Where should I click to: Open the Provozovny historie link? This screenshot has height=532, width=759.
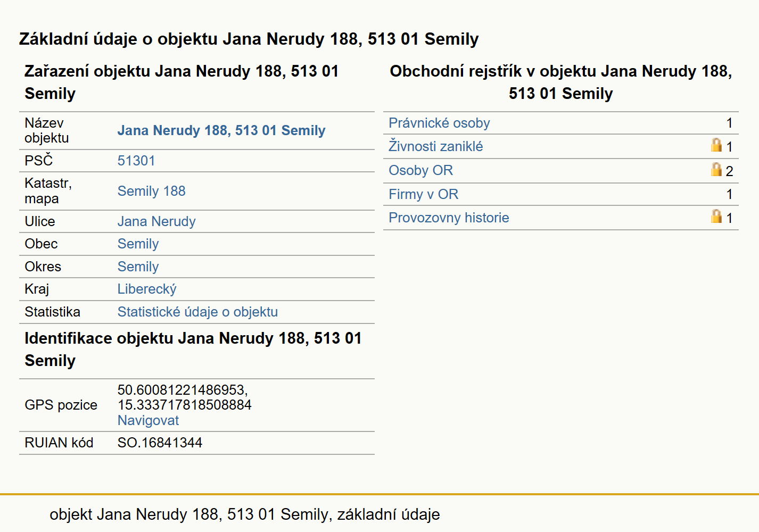tap(449, 218)
